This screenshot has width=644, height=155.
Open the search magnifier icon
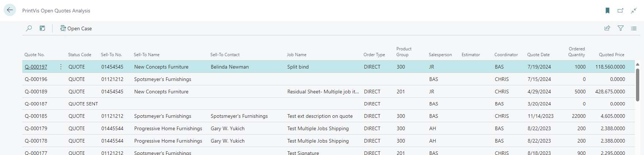[29, 28]
